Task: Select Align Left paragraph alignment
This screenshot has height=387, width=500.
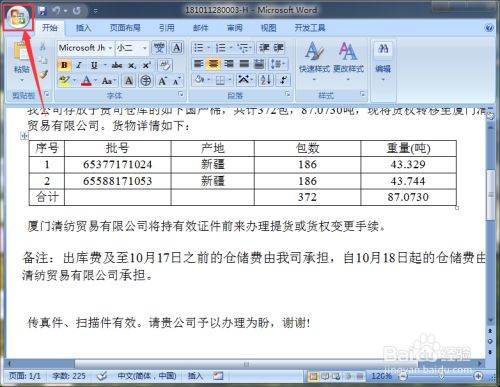Action: (199, 63)
